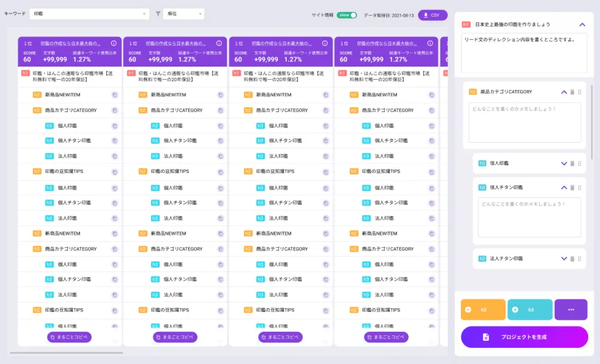Screen dimensions: 600x364
Task: Copy the topmost 新商品NEWITEM heading in the leftmost column
Action: tap(114, 95)
